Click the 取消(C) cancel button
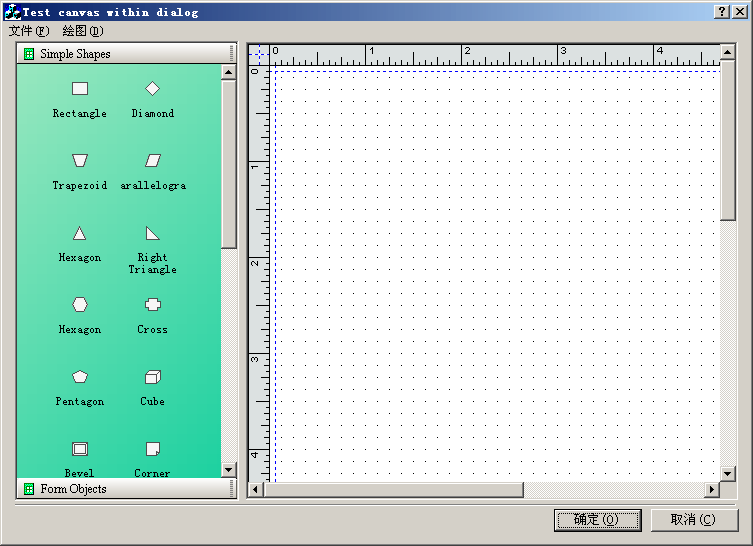Image resolution: width=753 pixels, height=546 pixels. pos(694,520)
